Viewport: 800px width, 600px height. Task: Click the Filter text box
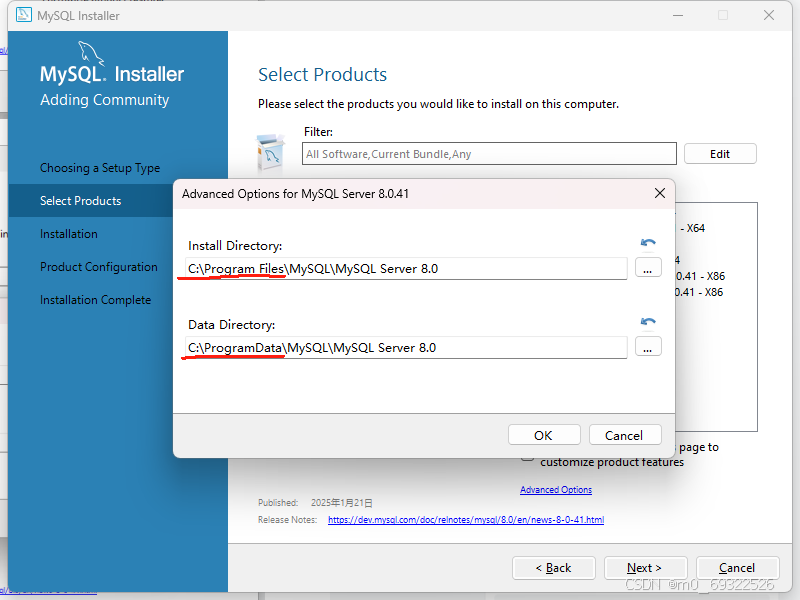[x=489, y=154]
